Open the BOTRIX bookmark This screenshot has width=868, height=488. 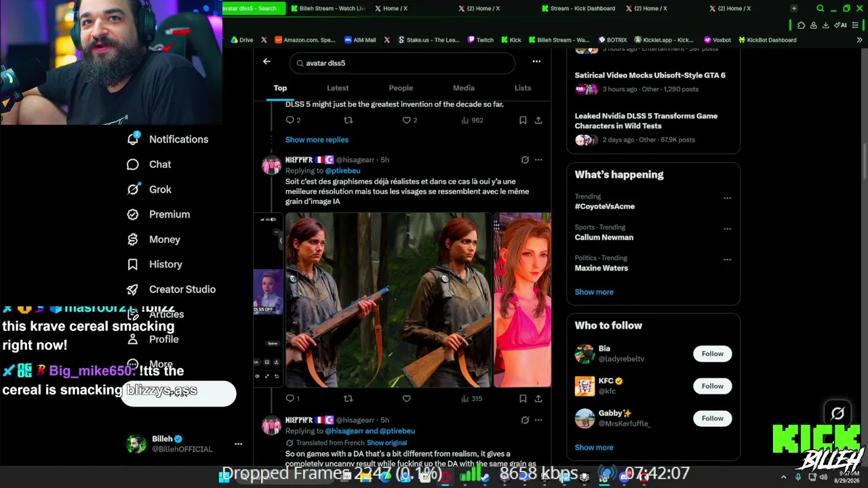612,40
